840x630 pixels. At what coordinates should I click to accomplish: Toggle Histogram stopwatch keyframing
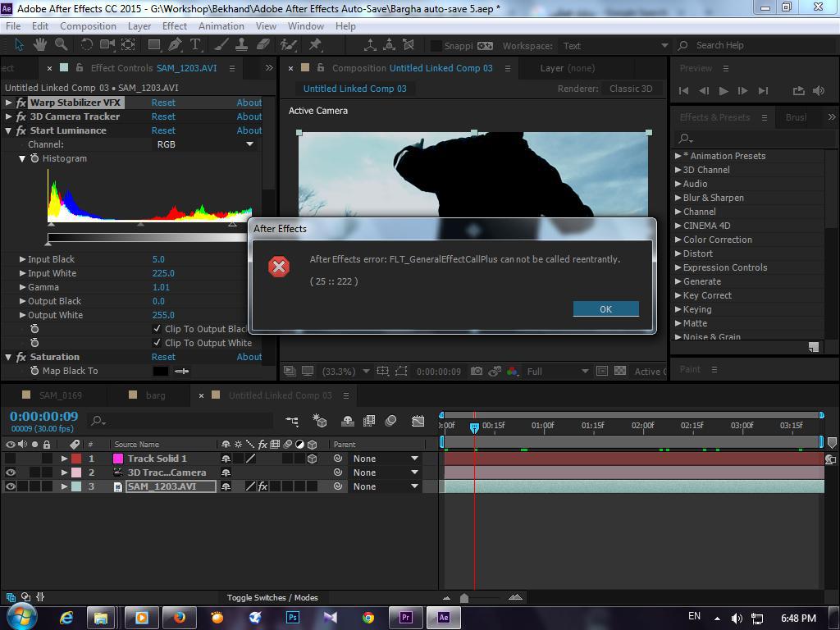34,158
